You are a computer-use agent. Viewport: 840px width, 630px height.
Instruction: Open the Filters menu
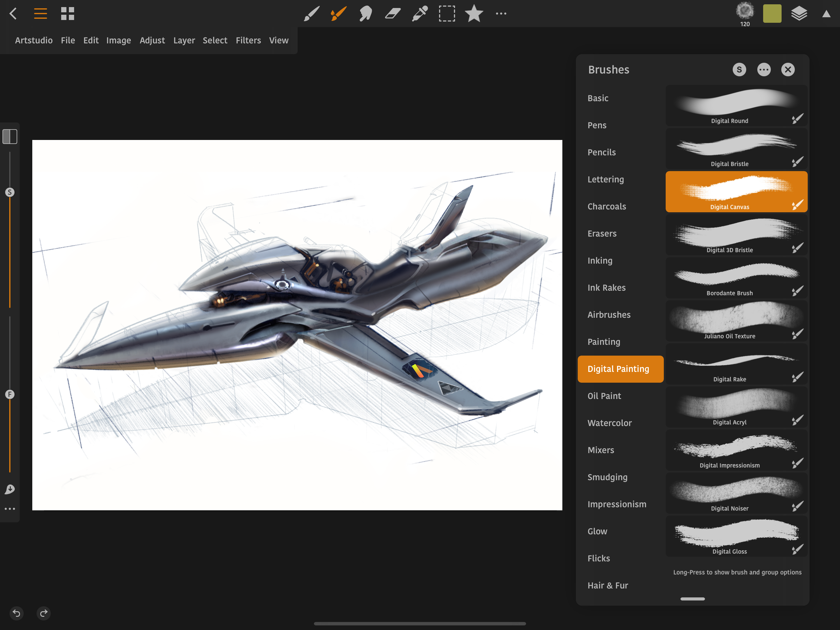pos(248,40)
